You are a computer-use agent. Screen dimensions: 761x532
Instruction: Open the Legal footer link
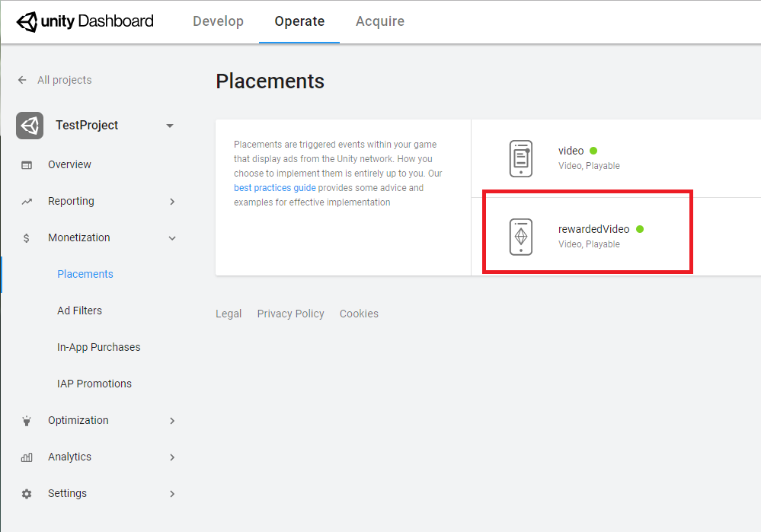229,314
